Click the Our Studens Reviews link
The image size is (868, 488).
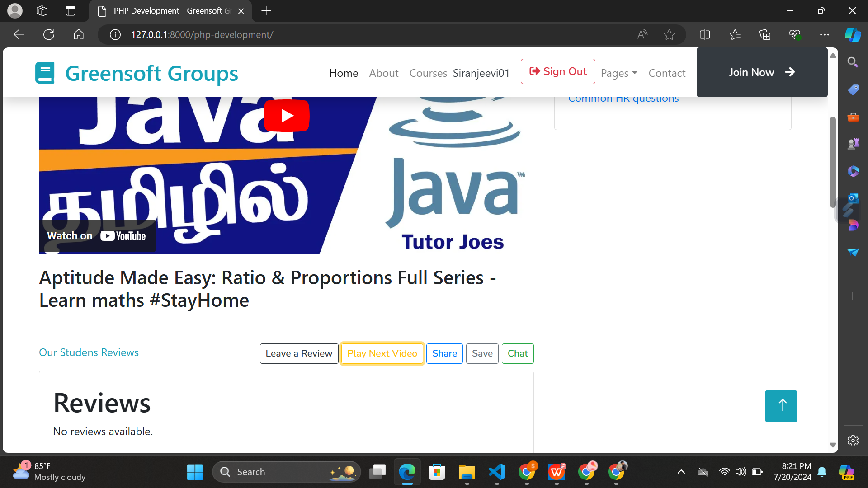tap(89, 352)
